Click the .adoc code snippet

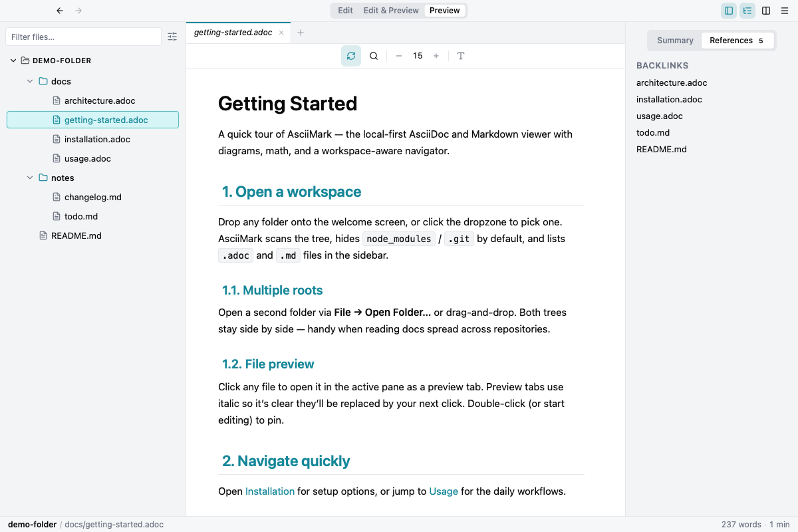coord(235,255)
